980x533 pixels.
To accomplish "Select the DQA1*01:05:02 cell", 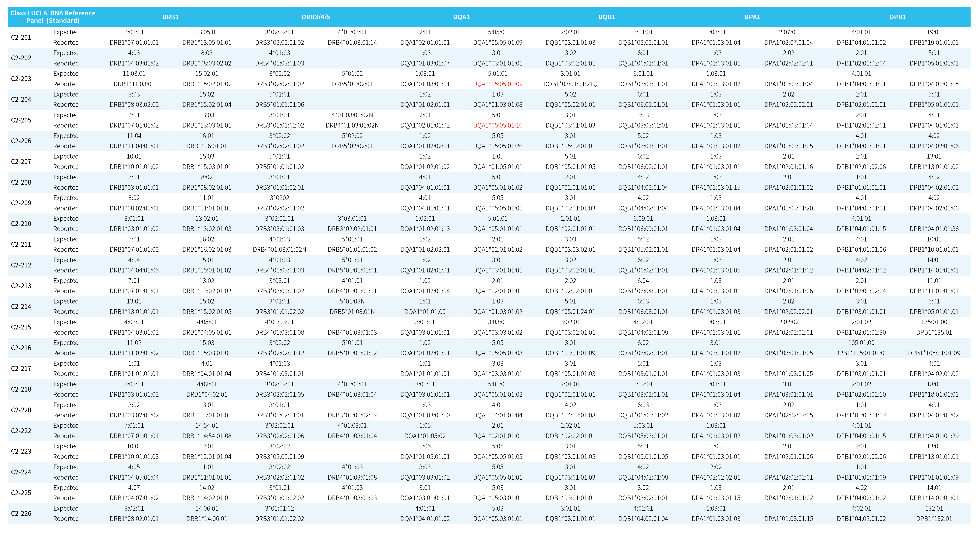I will point(425,436).
